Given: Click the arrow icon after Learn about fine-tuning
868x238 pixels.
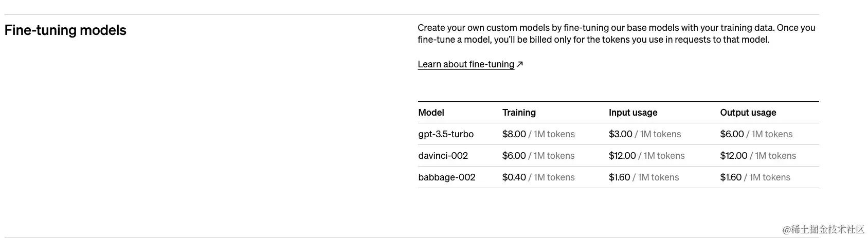Looking at the screenshot, I should point(520,64).
